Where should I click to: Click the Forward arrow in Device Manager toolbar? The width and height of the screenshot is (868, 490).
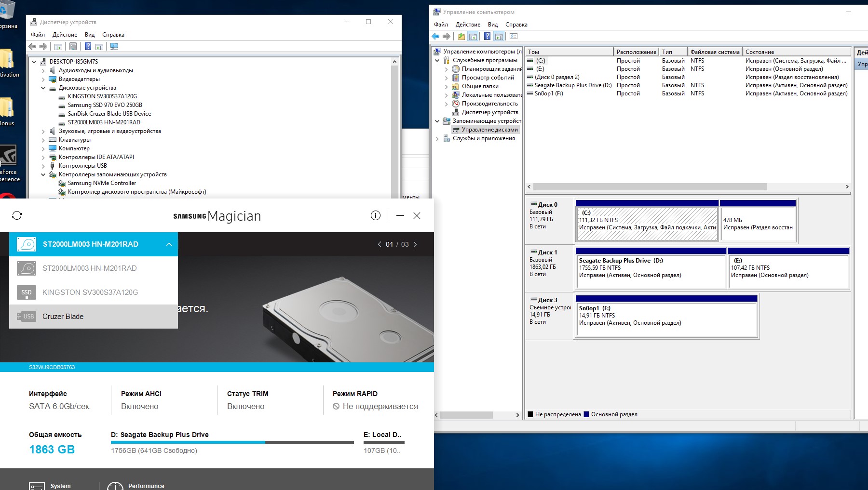43,46
